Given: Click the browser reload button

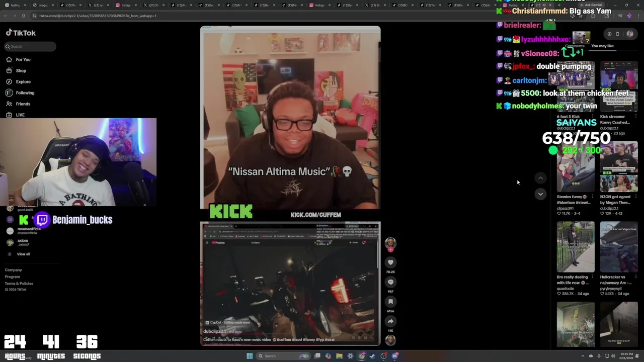Looking at the screenshot, I should click(23, 16).
